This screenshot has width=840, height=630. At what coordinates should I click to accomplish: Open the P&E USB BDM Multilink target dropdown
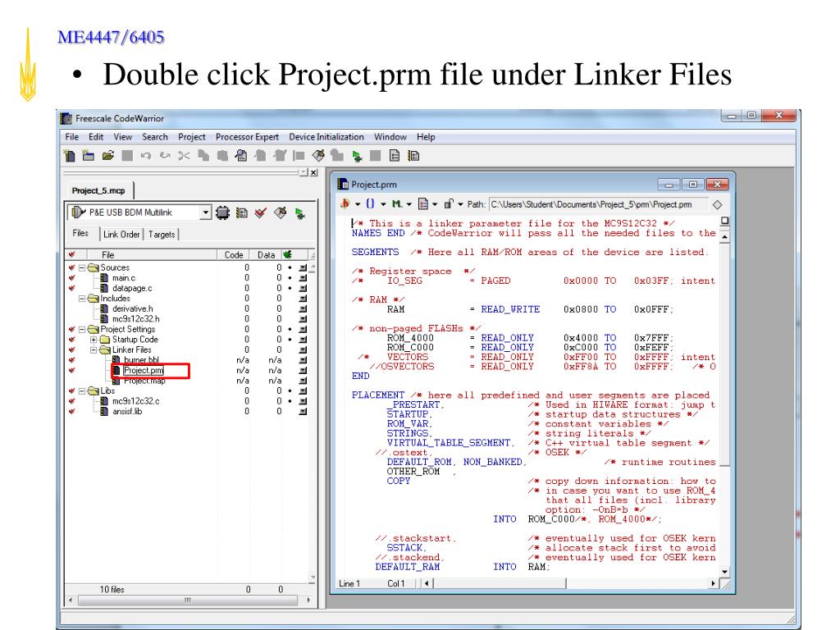[x=206, y=212]
